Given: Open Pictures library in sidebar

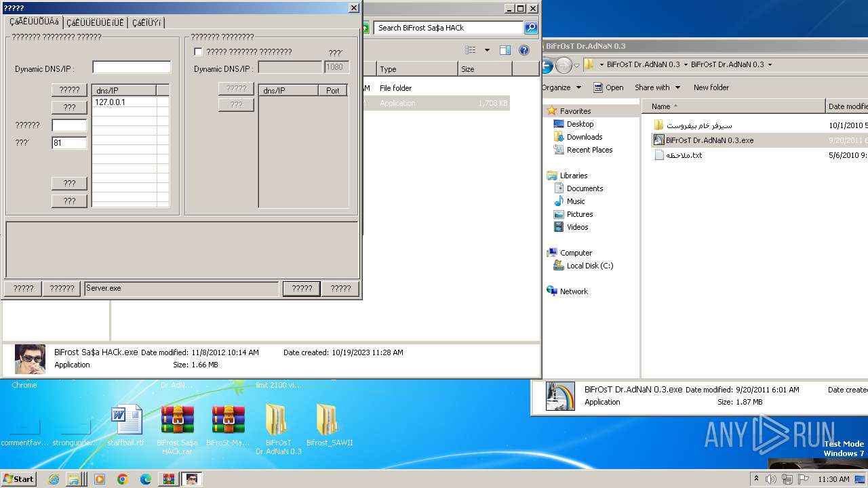Looking at the screenshot, I should pos(580,214).
